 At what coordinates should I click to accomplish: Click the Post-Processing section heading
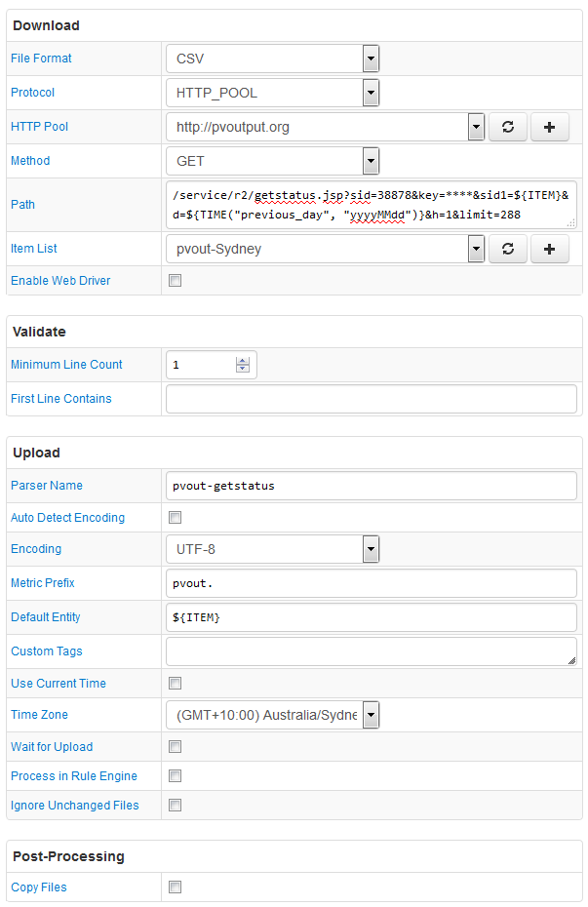pos(68,856)
